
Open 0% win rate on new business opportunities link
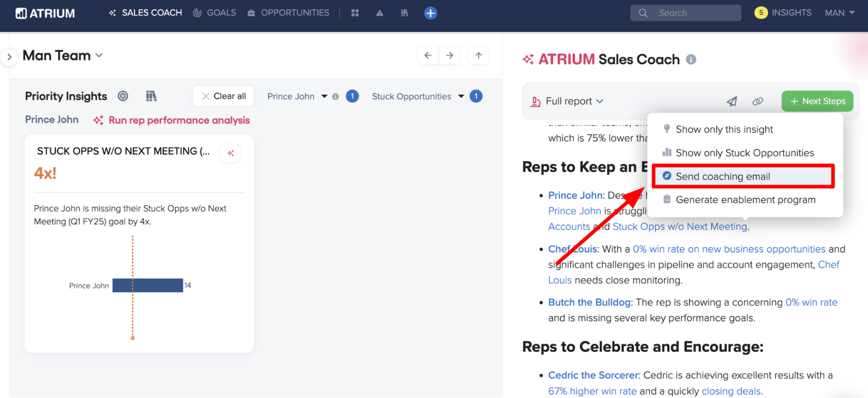click(x=729, y=249)
